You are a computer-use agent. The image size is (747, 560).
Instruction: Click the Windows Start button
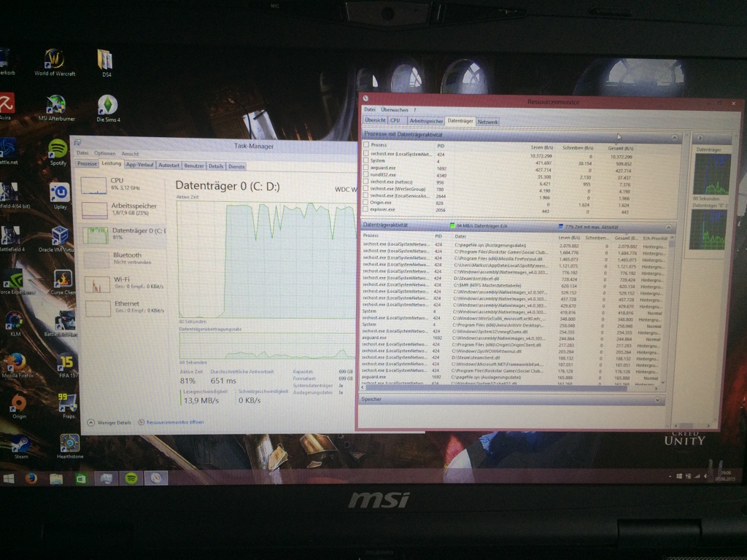(x=9, y=478)
